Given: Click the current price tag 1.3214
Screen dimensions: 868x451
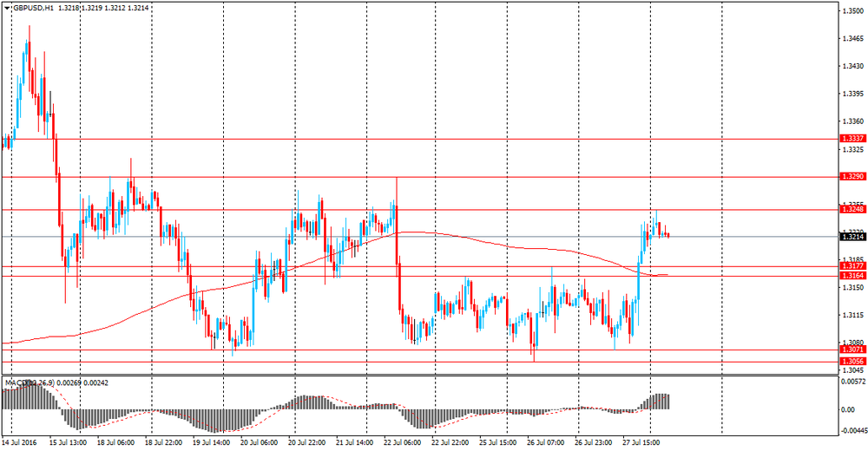Looking at the screenshot, I should 852,237.
